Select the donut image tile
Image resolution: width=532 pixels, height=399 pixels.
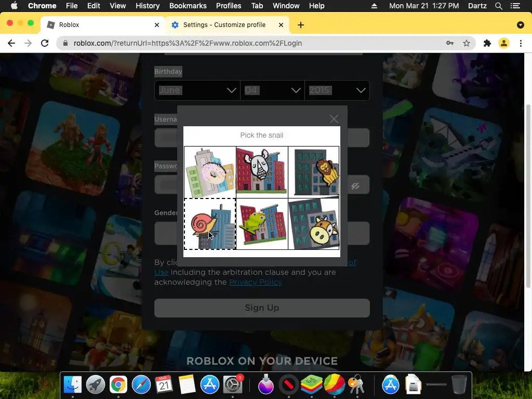pos(210,172)
